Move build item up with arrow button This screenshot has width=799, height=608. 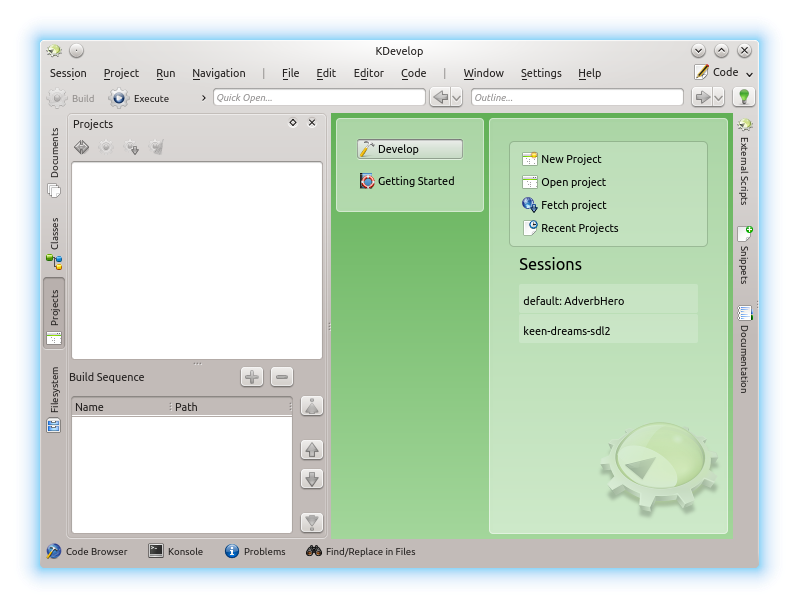[312, 450]
